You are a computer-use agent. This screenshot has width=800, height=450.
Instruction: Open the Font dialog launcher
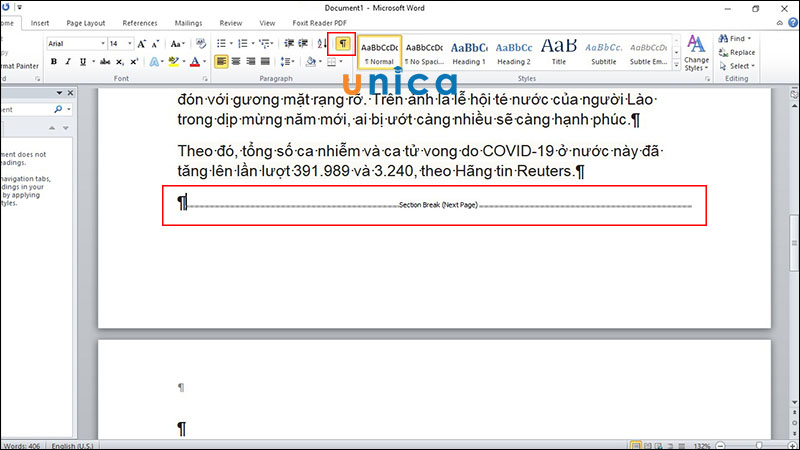[205, 79]
